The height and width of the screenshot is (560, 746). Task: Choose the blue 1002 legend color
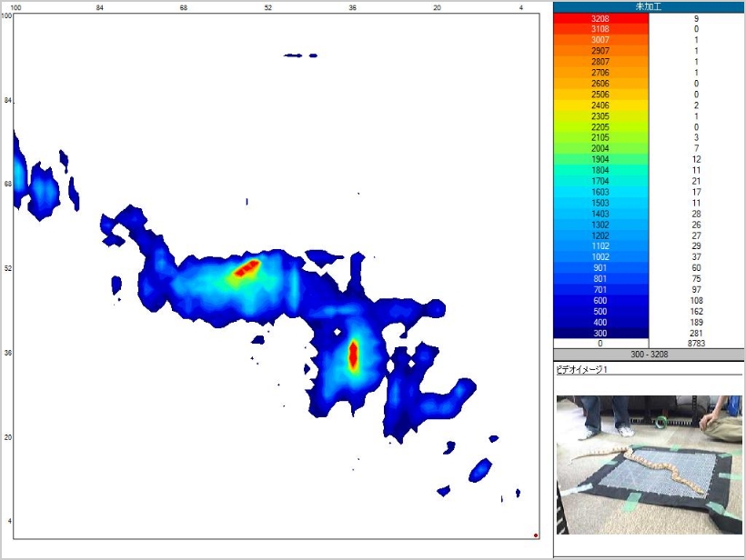click(x=600, y=257)
